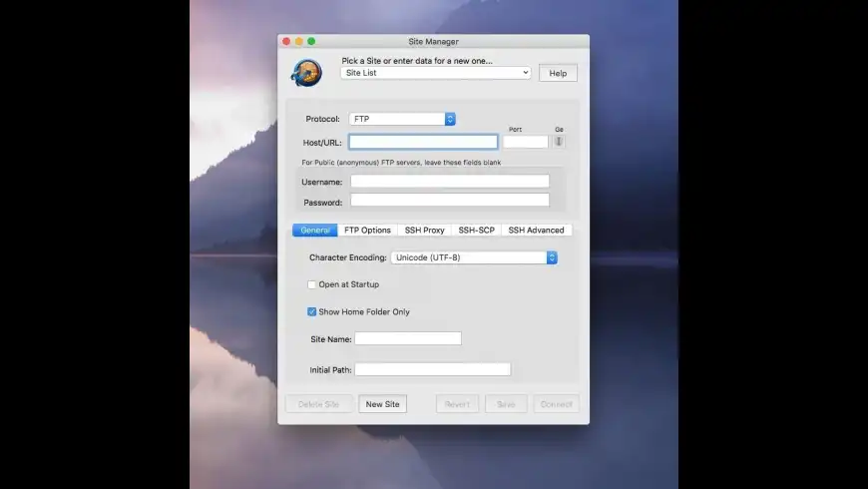Open the SSH Proxy tab
868x489 pixels.
tap(424, 231)
